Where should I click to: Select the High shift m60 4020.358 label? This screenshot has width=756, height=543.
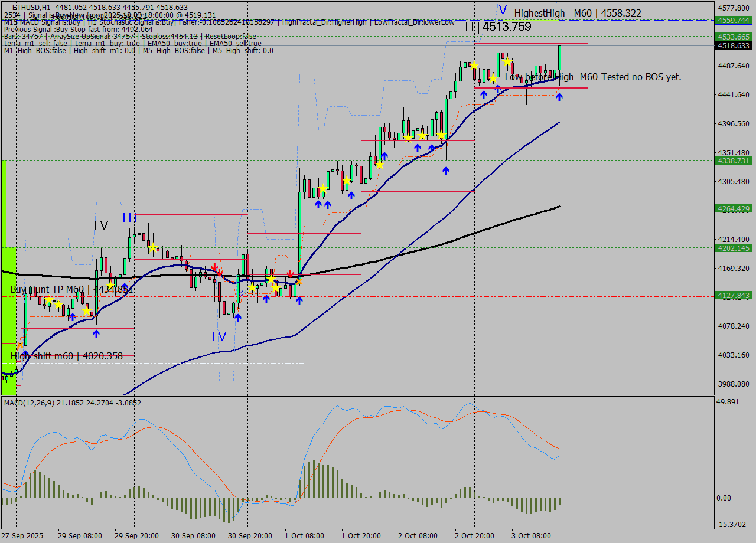tap(66, 356)
